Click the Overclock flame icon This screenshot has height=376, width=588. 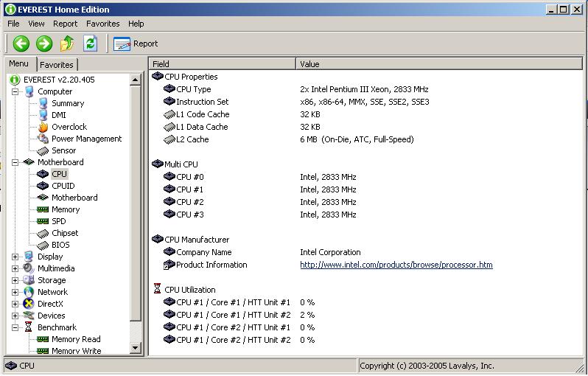point(43,127)
